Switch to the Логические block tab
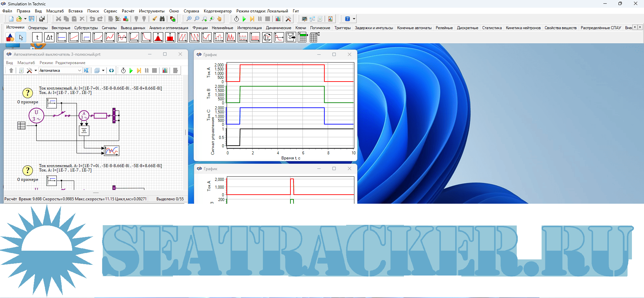The image size is (644, 298). point(320,28)
